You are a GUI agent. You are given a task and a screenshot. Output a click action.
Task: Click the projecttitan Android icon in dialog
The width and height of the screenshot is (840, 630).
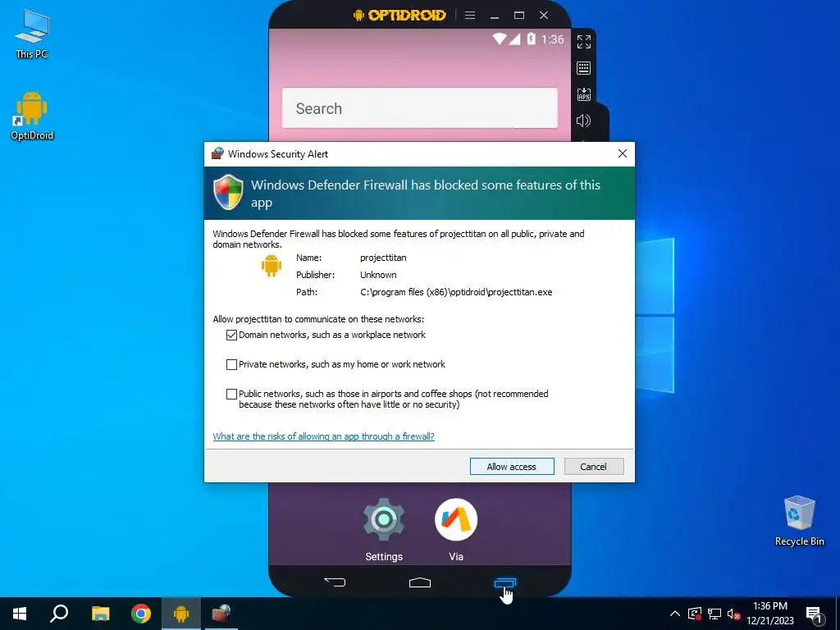[x=272, y=265]
